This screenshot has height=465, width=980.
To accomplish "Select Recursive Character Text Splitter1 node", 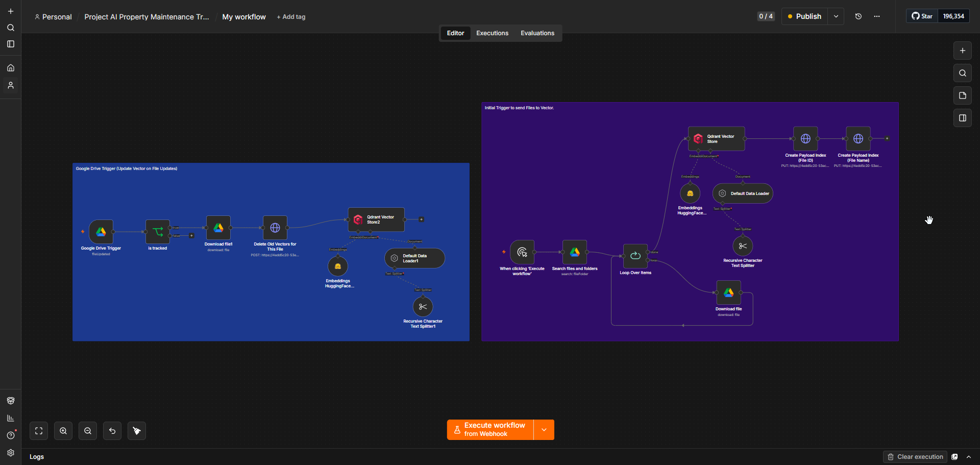I will [x=423, y=307].
